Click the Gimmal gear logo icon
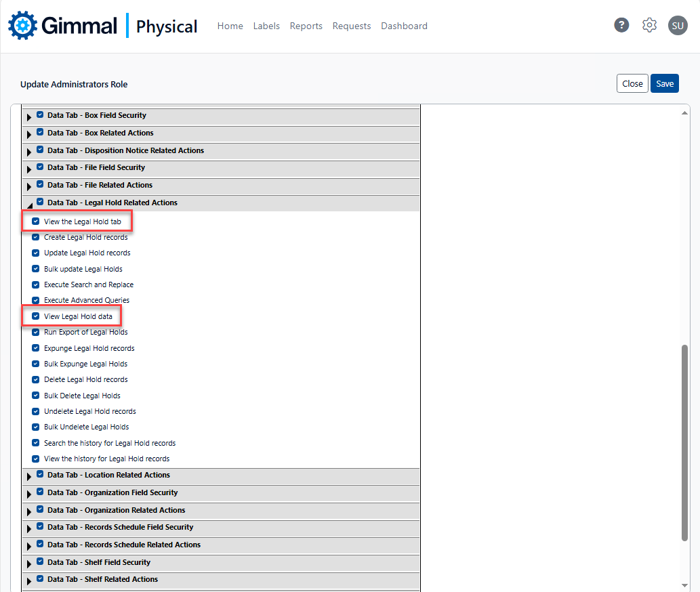This screenshot has width=700, height=592. coord(23,26)
